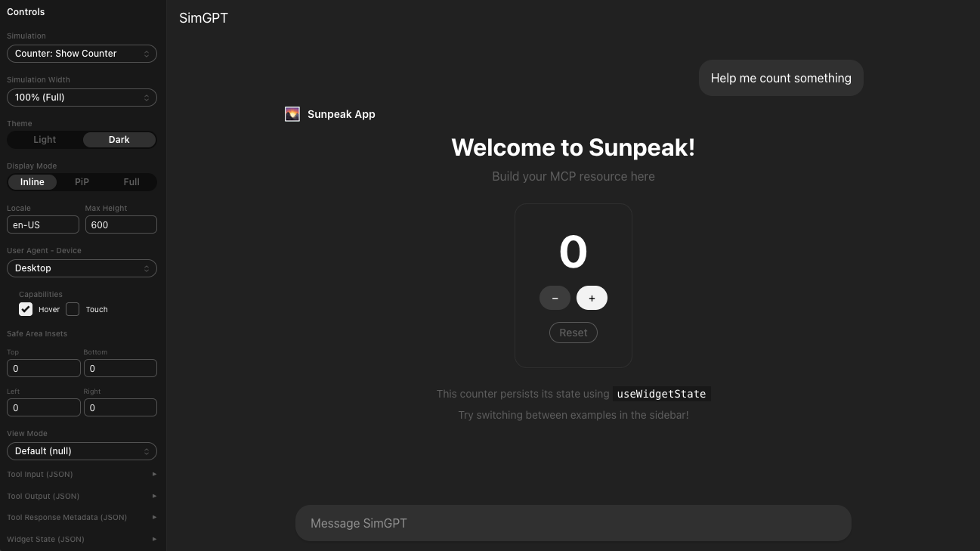Decrement the counter with the minus button
This screenshot has width=980, height=551.
click(x=555, y=298)
